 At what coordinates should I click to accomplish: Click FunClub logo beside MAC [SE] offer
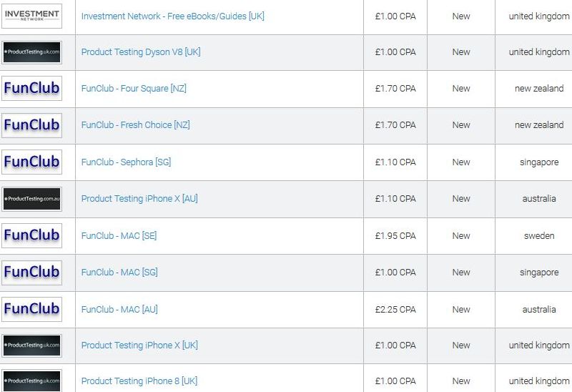[31, 236]
